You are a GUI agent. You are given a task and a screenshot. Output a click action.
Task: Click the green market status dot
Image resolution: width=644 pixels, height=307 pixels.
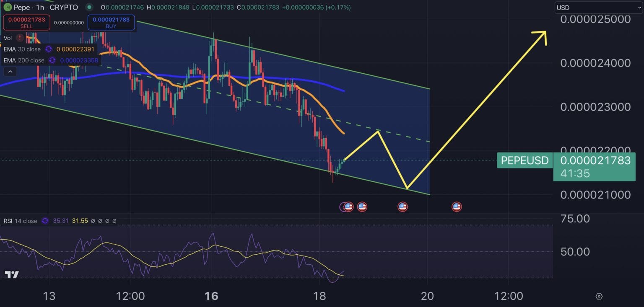coord(88,7)
